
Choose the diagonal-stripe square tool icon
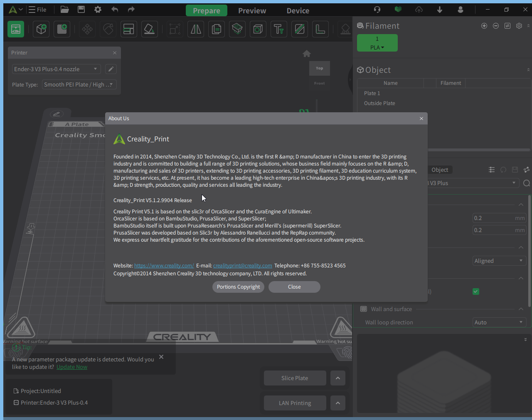(300, 29)
